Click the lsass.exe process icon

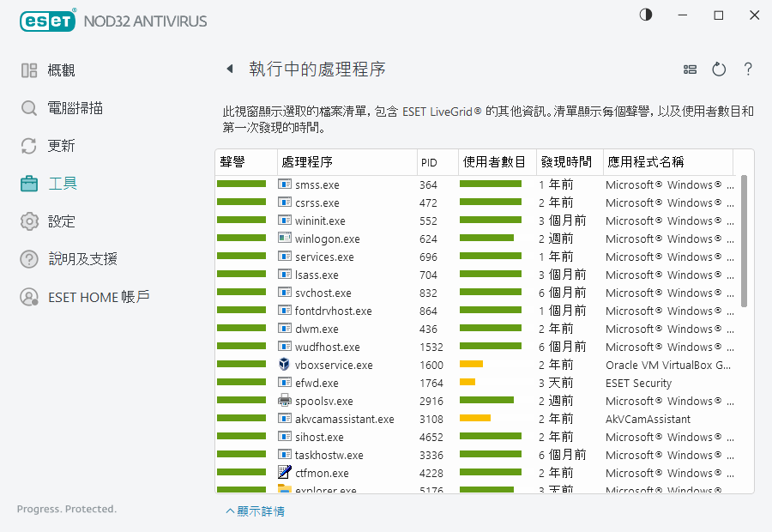(285, 274)
